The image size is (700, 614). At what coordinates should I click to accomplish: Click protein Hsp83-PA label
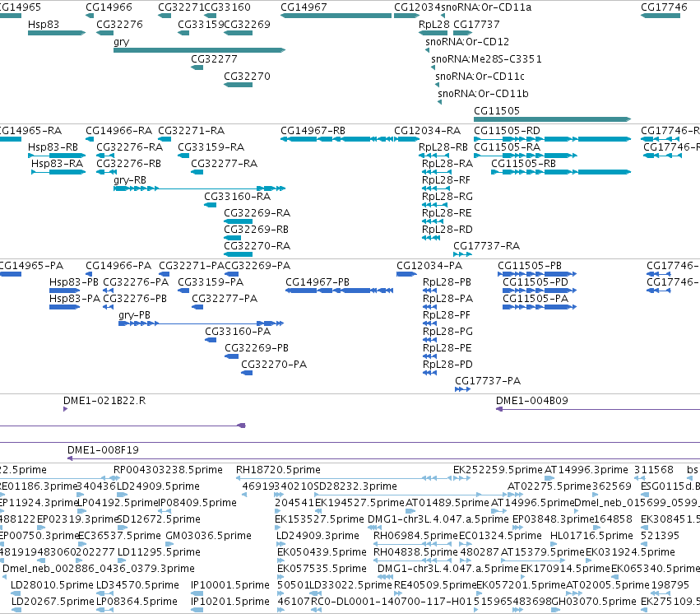click(x=75, y=299)
